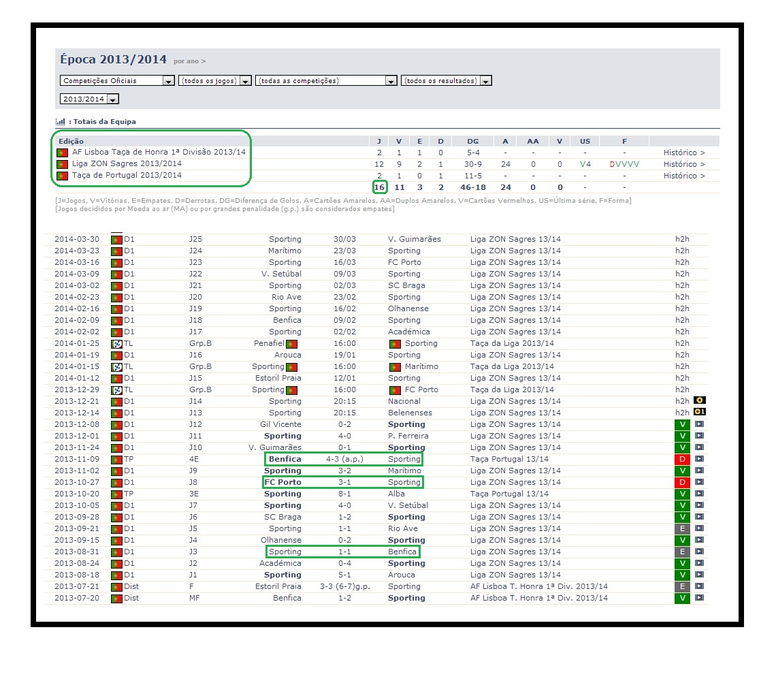Open the (todas as competições) dropdown
776x700 pixels.
coord(326,81)
